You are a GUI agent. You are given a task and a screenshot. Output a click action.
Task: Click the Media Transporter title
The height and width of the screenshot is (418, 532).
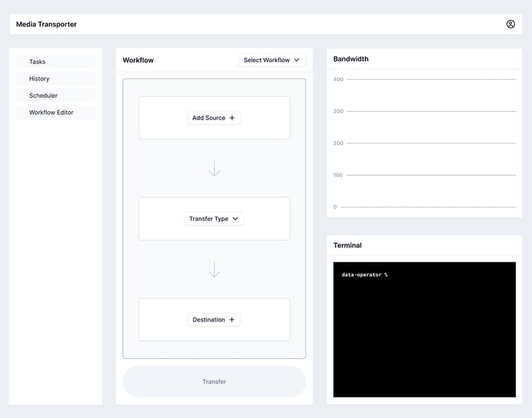click(x=47, y=24)
